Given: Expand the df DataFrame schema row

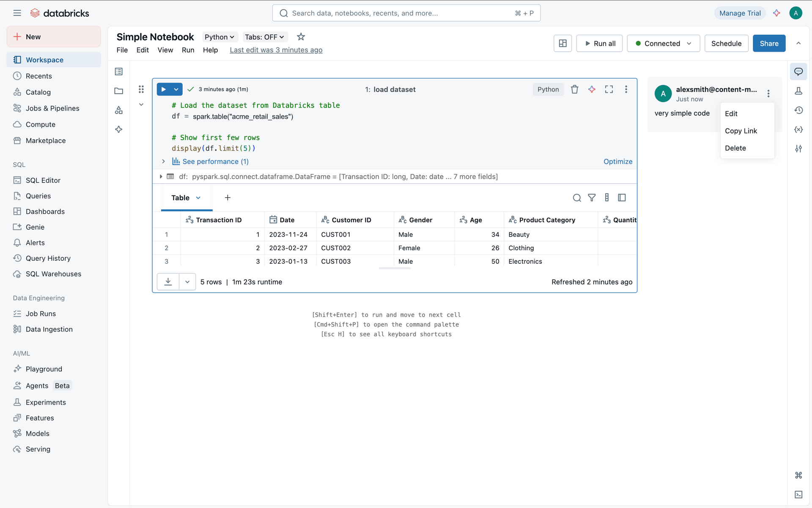Looking at the screenshot, I should coord(161,177).
